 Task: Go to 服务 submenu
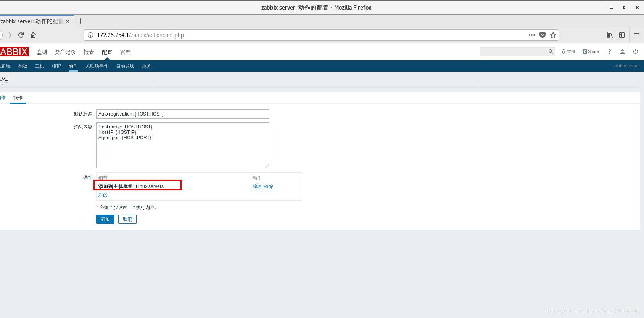point(147,66)
